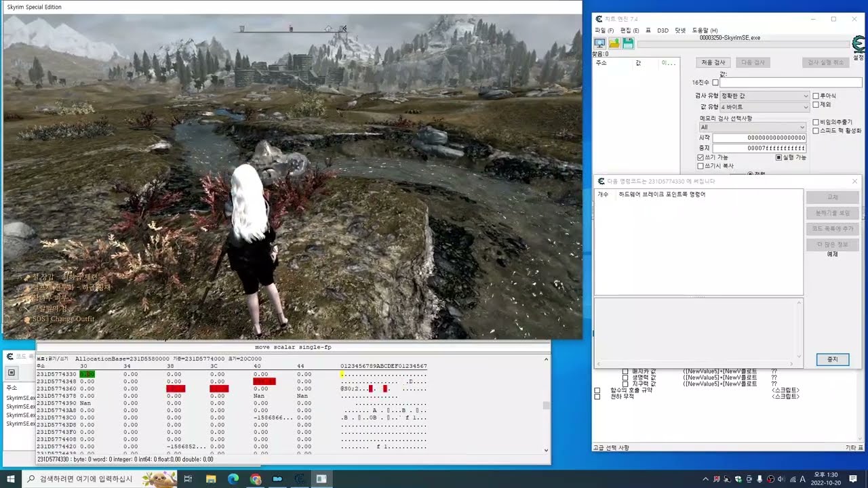Click the open process computer icon

coord(599,43)
